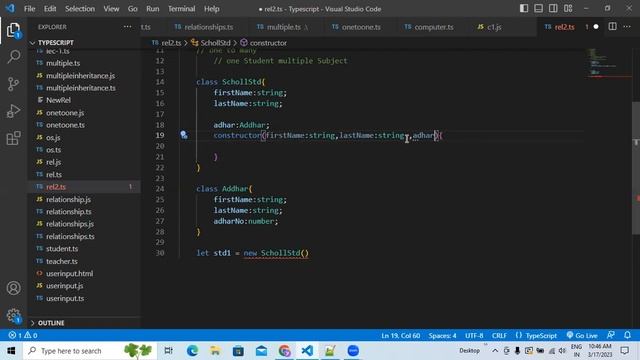Click the Go Live status bar button
This screenshot has width=640, height=360.
[582, 335]
